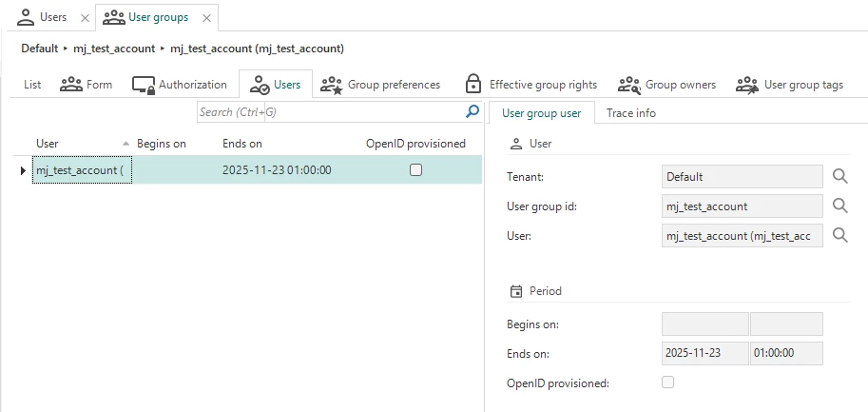868x412 pixels.
Task: Click the Ends on date field
Action: 704,353
